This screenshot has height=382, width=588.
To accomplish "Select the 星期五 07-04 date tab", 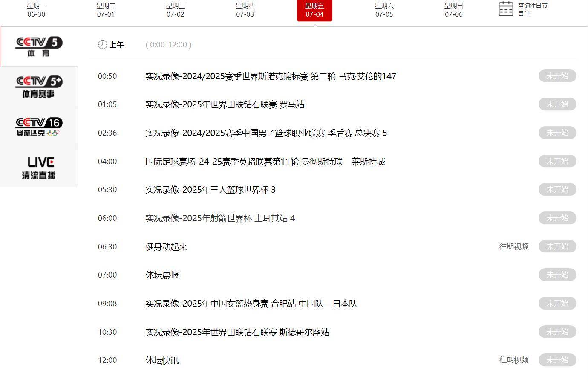I will [314, 10].
